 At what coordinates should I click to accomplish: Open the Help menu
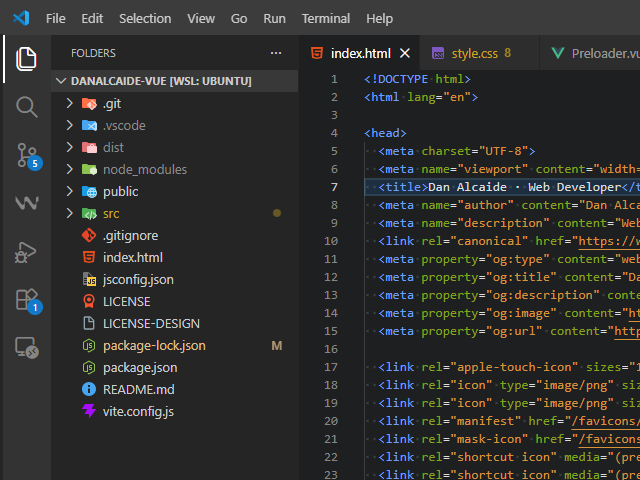[x=379, y=18]
